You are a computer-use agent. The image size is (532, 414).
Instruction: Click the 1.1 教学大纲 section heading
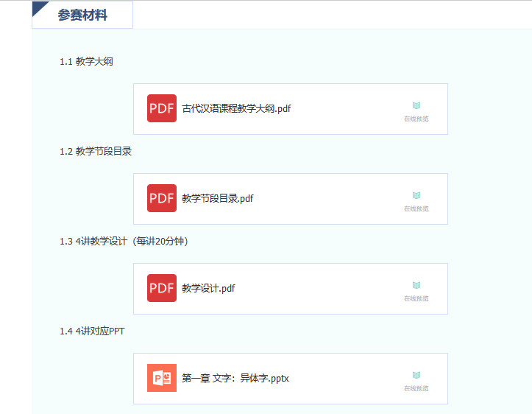(86, 62)
